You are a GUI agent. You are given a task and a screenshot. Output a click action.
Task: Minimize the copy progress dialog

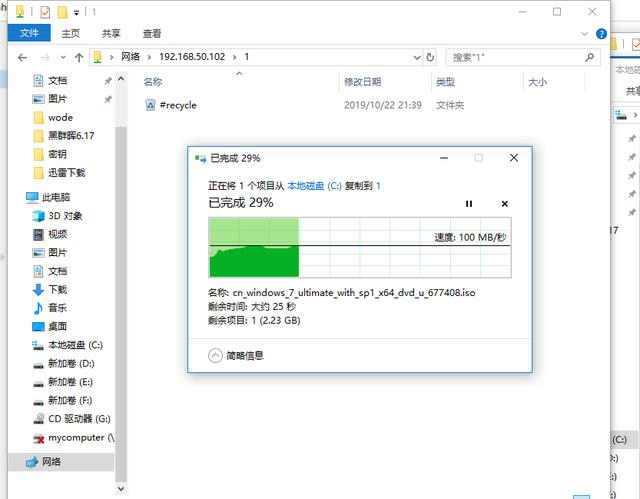444,158
